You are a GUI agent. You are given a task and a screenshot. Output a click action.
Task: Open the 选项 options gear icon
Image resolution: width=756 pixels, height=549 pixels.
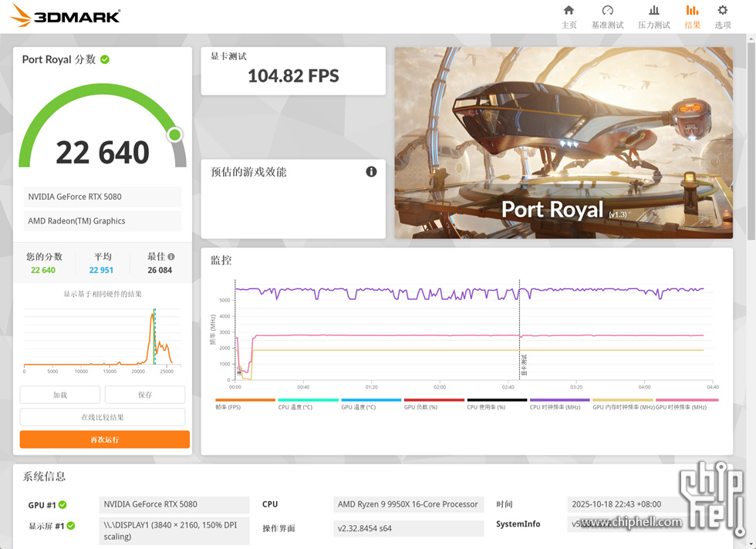point(722,11)
